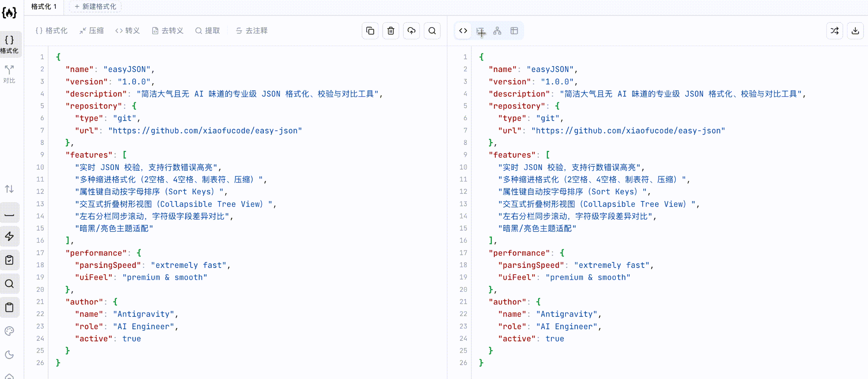
Task: Click "1.0.0" version value in the left editor
Action: (134, 82)
